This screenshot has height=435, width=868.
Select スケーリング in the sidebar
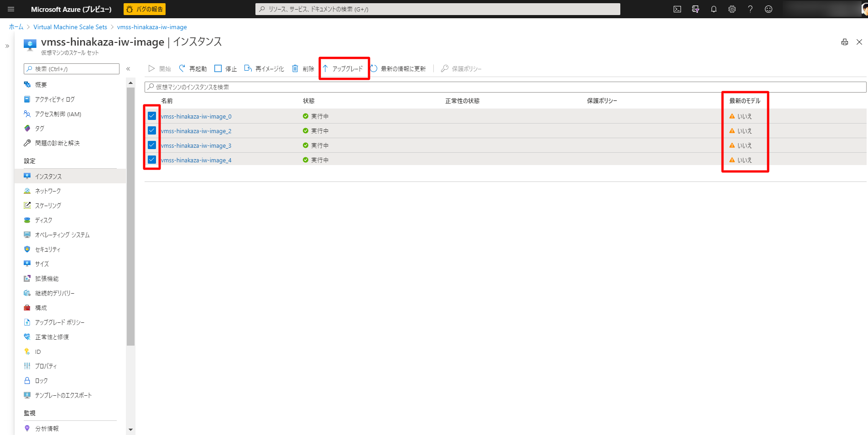[48, 205]
